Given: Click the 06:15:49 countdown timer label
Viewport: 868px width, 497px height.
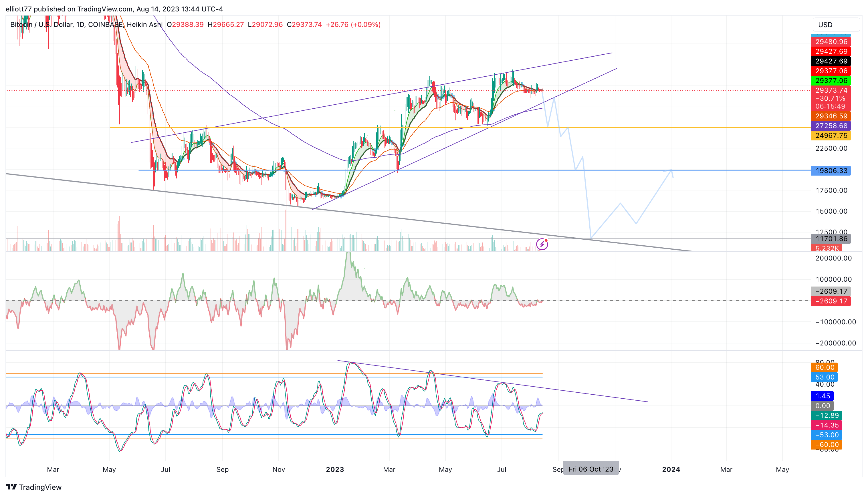Looking at the screenshot, I should coord(830,106).
